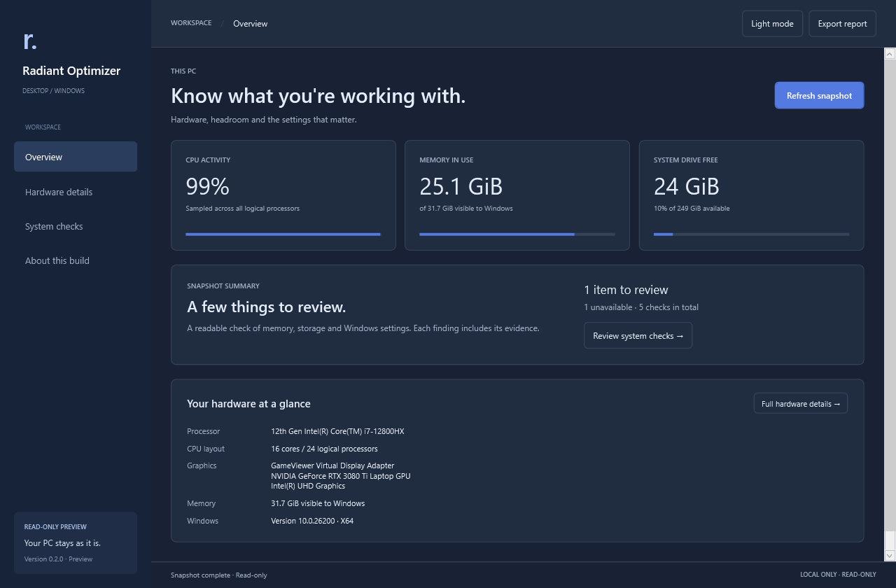Click "1 unavailable · 5 checks in total"

(641, 307)
